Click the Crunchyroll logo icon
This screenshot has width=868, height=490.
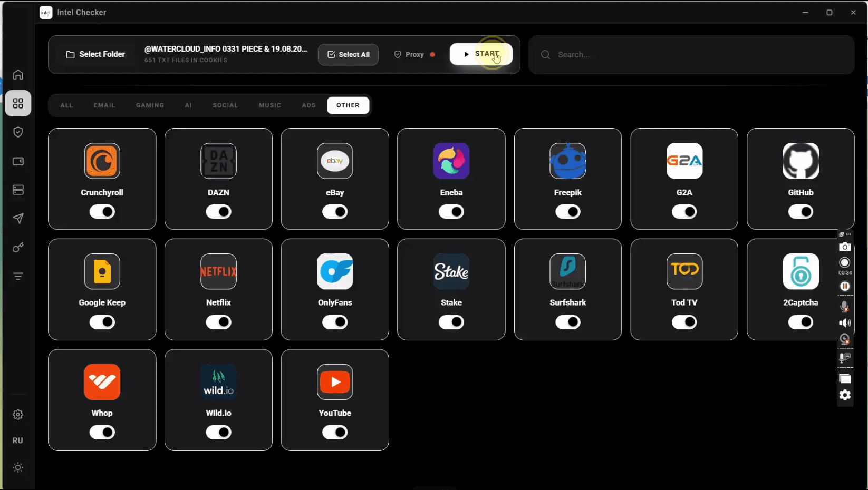[x=102, y=161]
